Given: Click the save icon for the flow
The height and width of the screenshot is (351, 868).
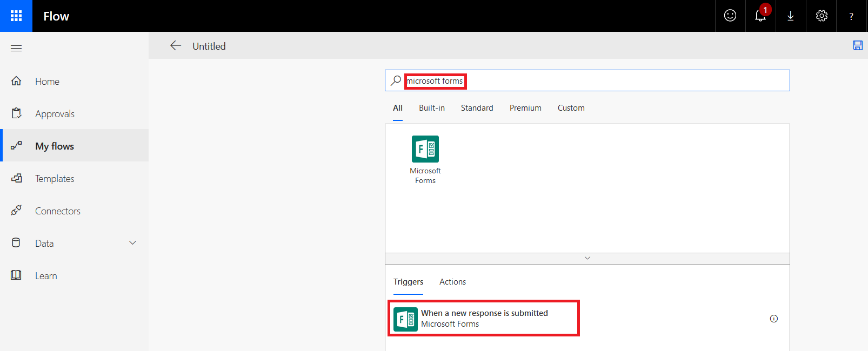Looking at the screenshot, I should pos(857,46).
